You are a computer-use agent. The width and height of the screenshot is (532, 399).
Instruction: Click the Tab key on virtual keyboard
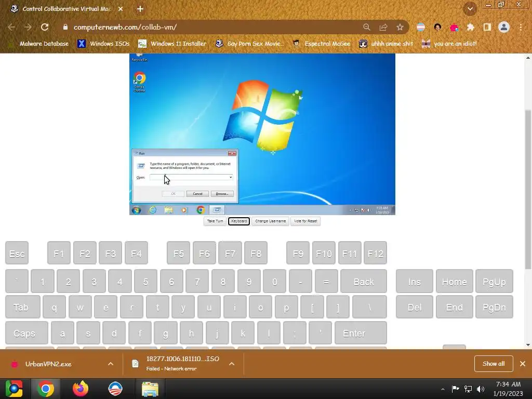[23, 307]
